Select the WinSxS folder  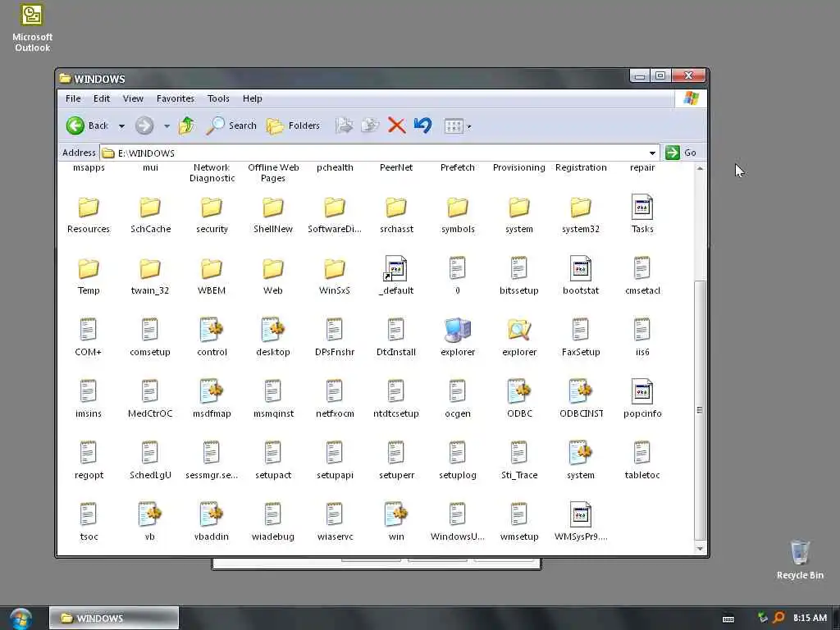335,277
